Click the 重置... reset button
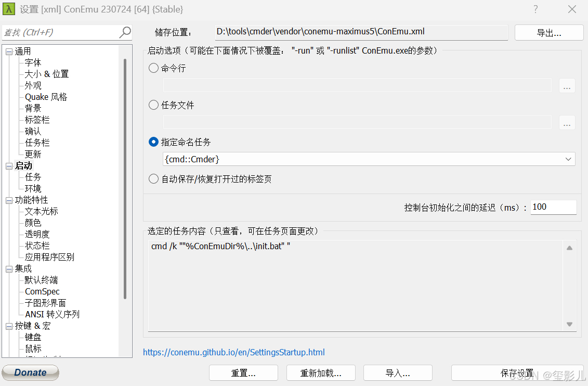Image resolution: width=588 pixels, height=386 pixels. tap(243, 373)
